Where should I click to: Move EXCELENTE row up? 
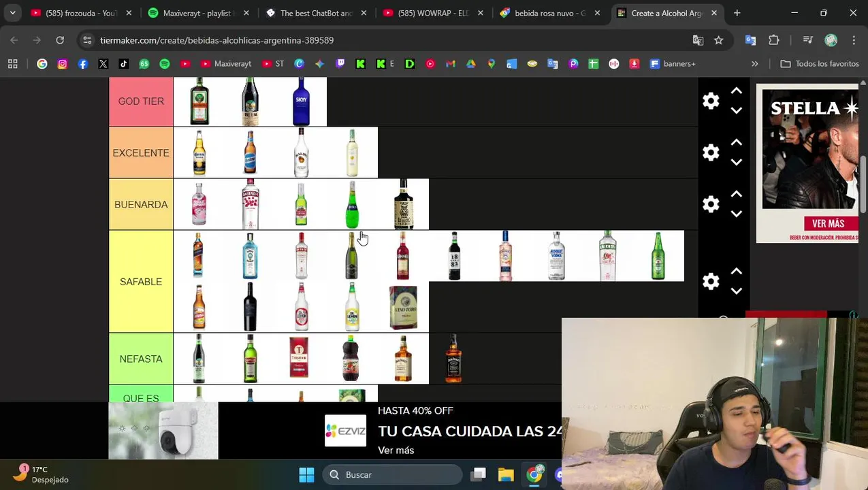(x=736, y=143)
